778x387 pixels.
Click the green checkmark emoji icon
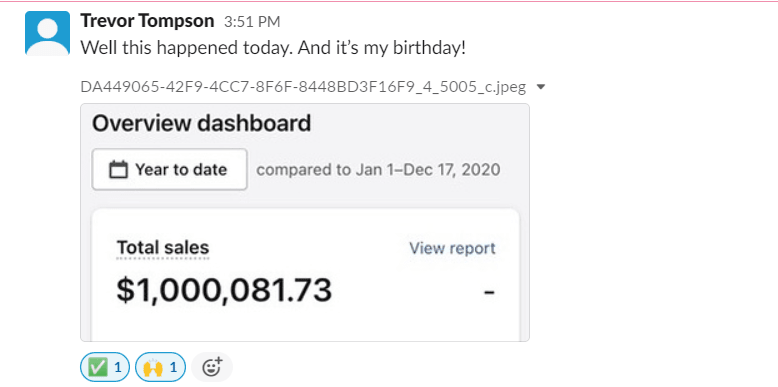(x=96, y=368)
